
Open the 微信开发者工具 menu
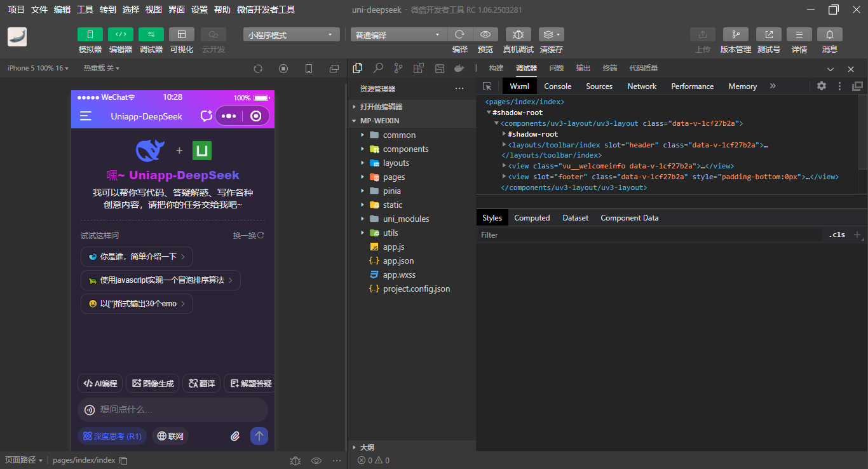(x=266, y=10)
